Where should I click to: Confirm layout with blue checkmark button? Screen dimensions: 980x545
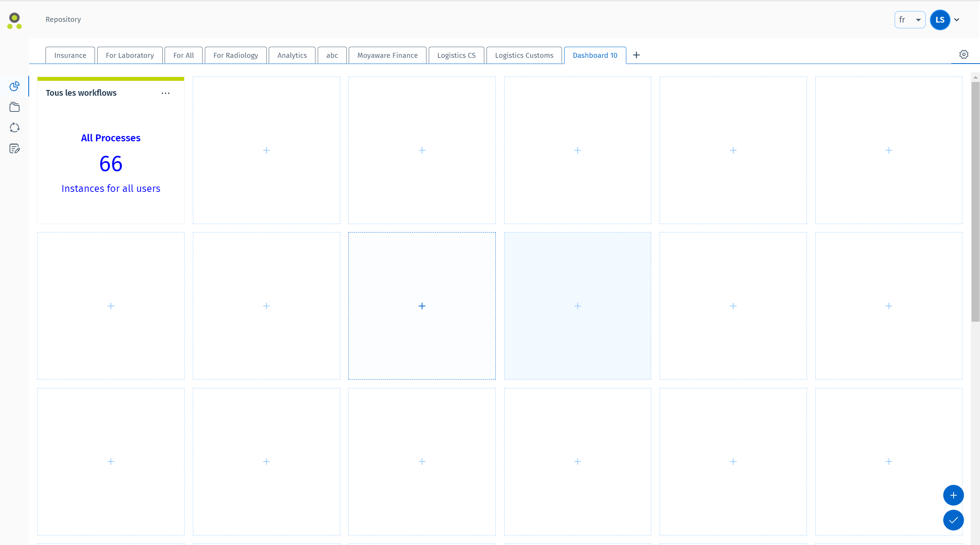click(953, 520)
